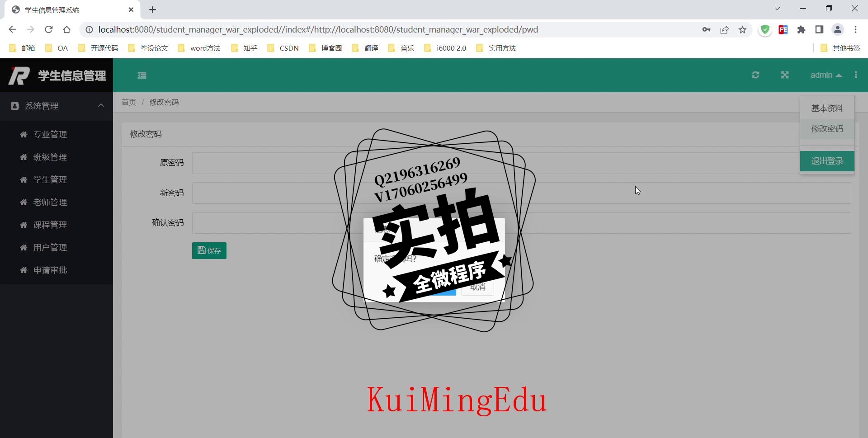Focus the 新密码 input field
868x438 pixels.
(521, 193)
